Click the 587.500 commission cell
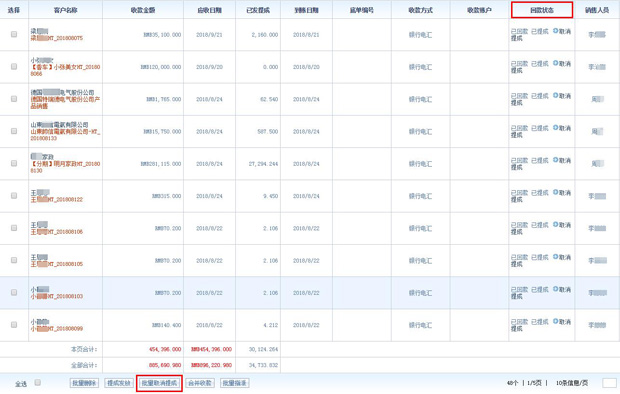The height and width of the screenshot is (394, 620). [268, 132]
